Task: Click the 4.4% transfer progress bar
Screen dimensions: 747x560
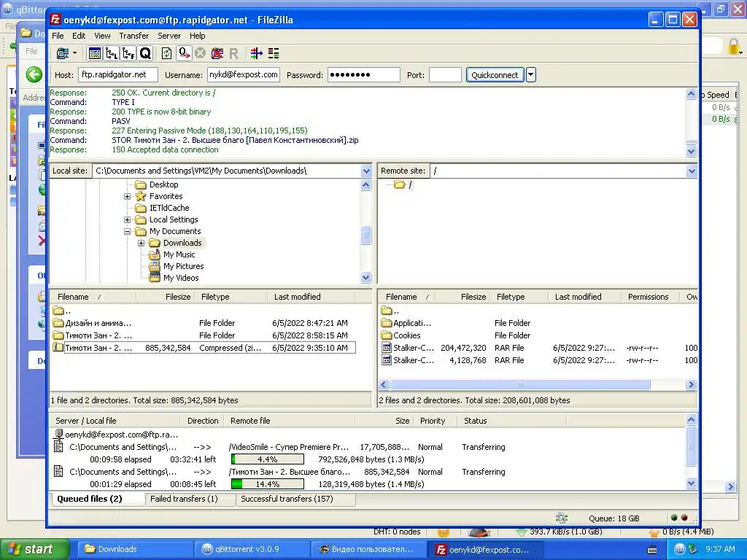Action: 267,459
